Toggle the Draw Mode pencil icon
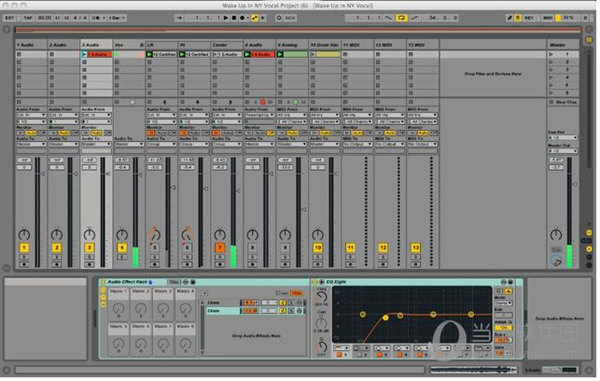Image resolution: width=600 pixels, height=381 pixels. [x=509, y=18]
